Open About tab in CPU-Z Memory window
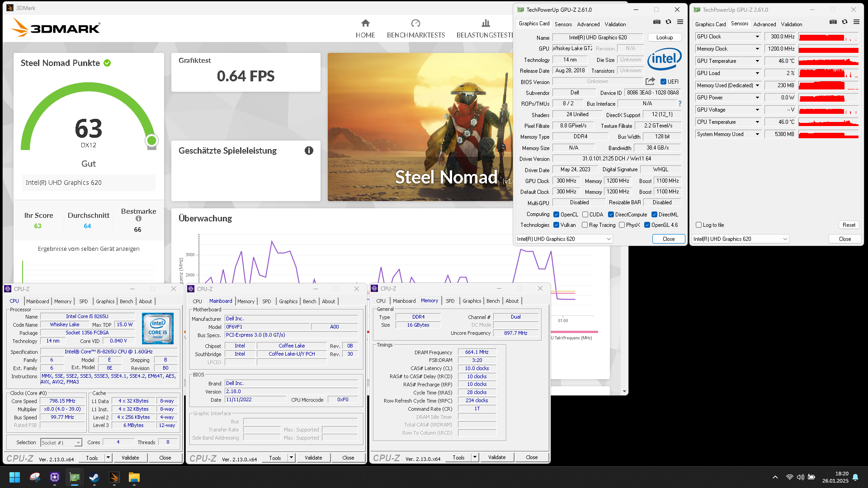 pos(512,301)
